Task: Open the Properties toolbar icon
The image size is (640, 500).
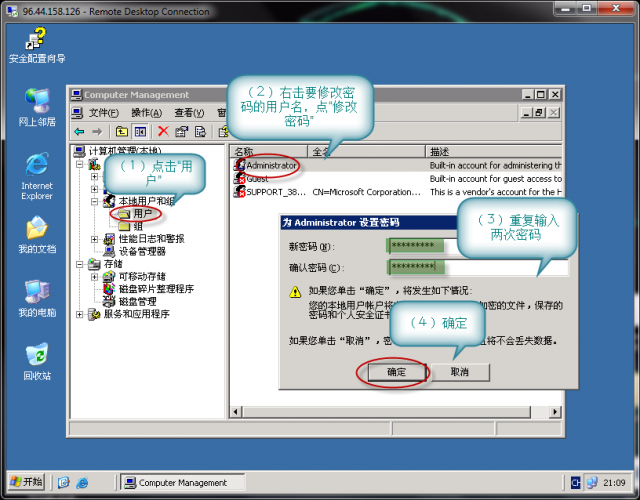Action: [182, 131]
